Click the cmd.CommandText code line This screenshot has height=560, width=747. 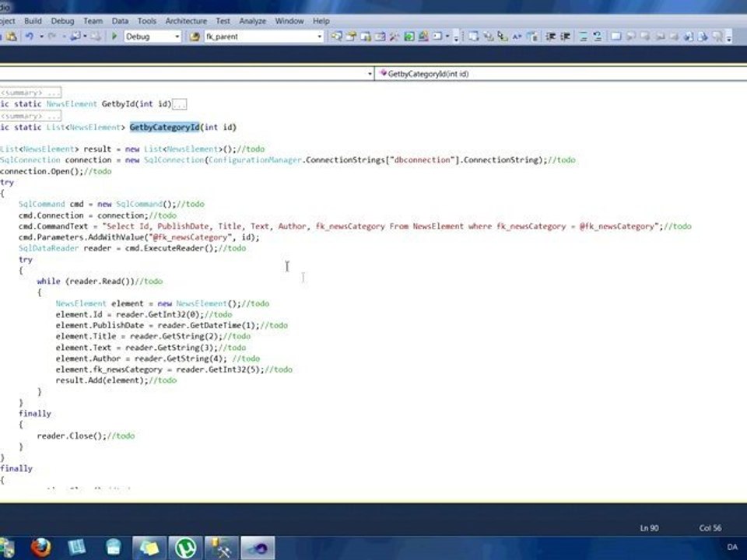355,226
